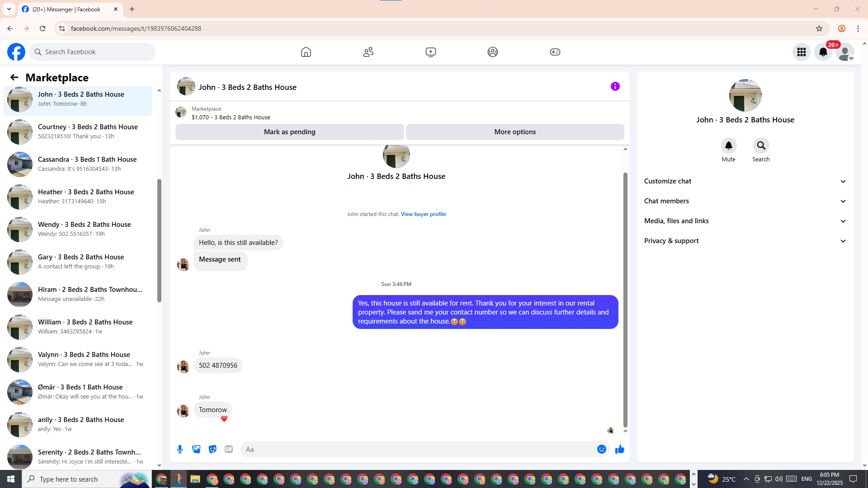Open the Gaming tab

pyautogui.click(x=555, y=52)
